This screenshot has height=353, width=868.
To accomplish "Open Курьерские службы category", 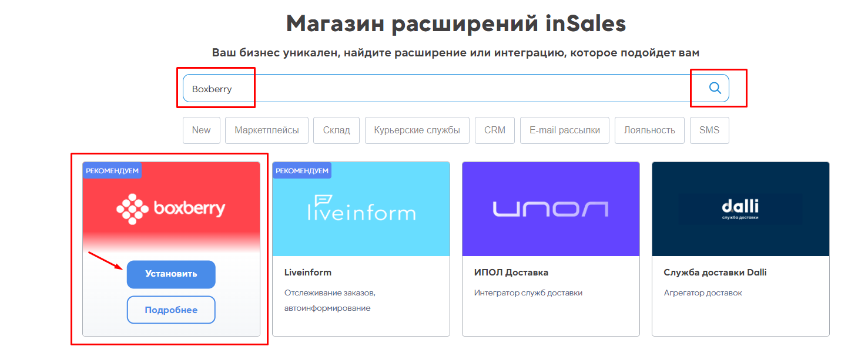I will pos(417,130).
